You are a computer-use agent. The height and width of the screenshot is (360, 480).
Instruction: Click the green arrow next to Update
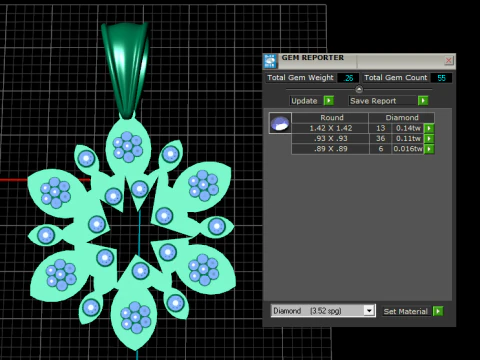(x=329, y=101)
